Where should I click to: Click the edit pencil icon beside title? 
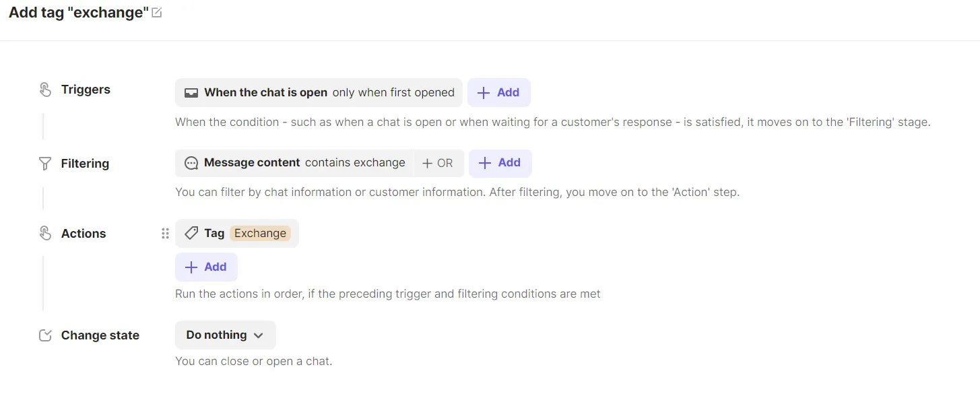pos(157,13)
